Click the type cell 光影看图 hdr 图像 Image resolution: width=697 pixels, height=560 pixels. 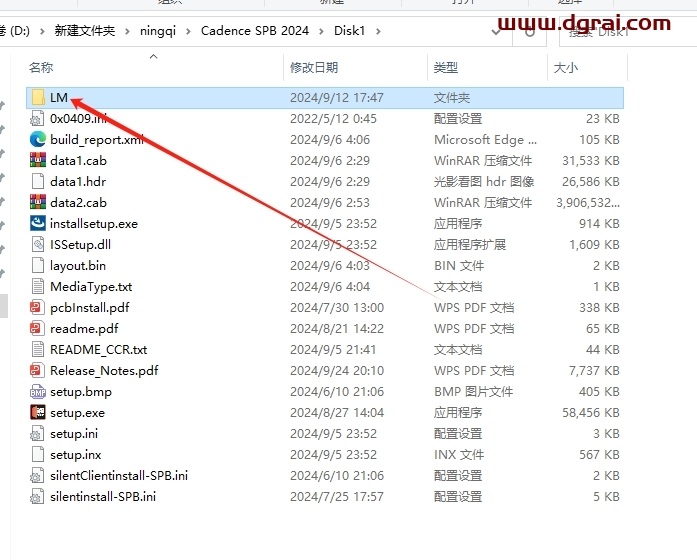[484, 181]
